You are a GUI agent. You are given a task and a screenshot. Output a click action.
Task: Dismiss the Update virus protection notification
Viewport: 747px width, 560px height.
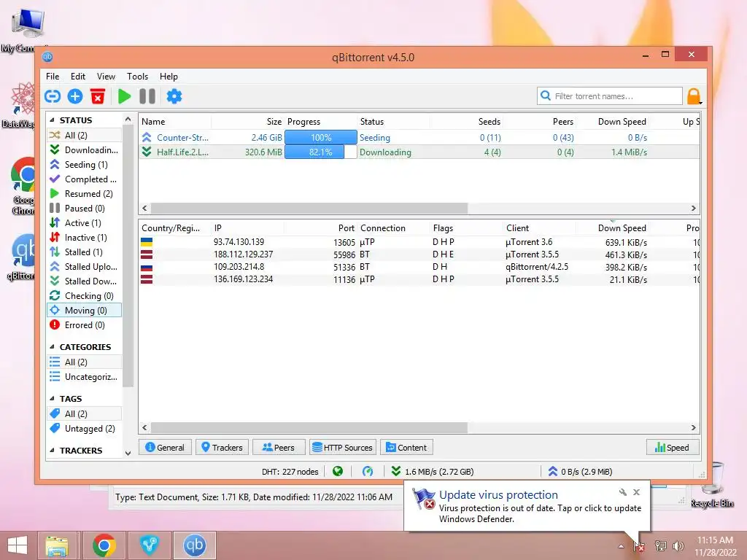[x=636, y=492]
